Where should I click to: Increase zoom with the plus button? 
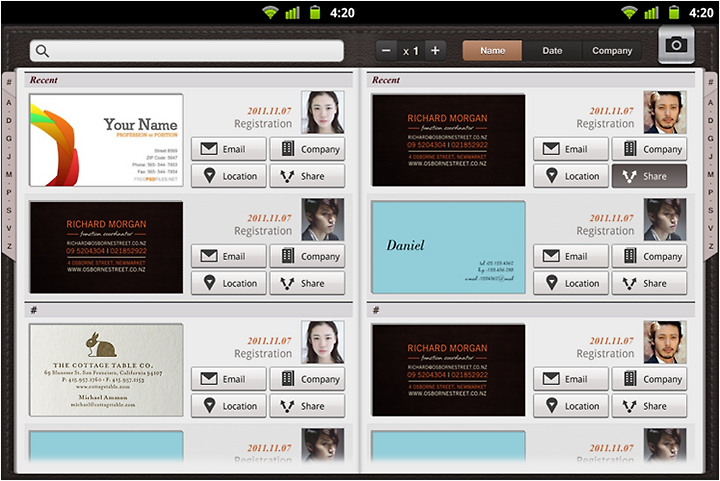(435, 50)
